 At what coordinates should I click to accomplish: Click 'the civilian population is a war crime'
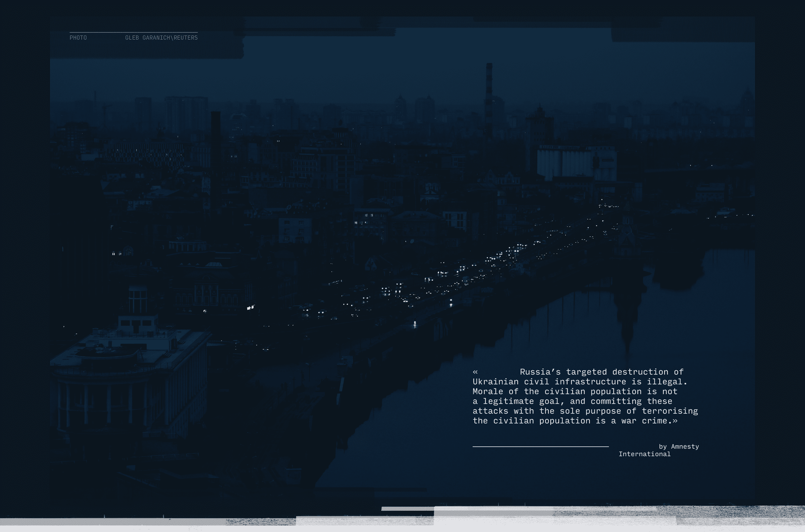[x=572, y=421]
